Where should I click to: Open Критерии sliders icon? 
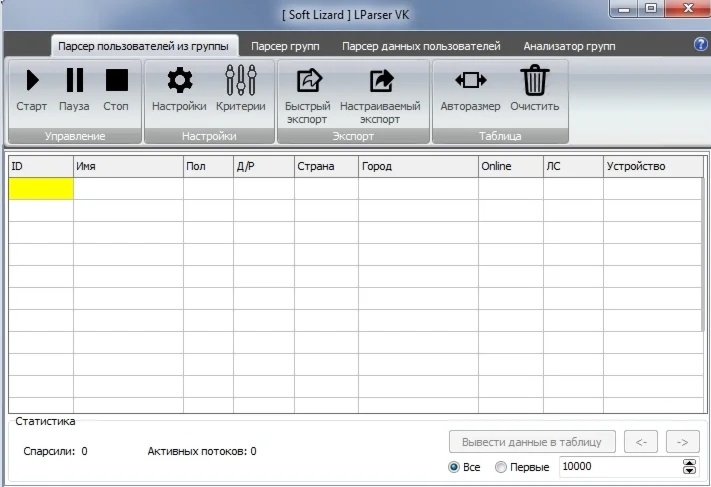(x=241, y=81)
